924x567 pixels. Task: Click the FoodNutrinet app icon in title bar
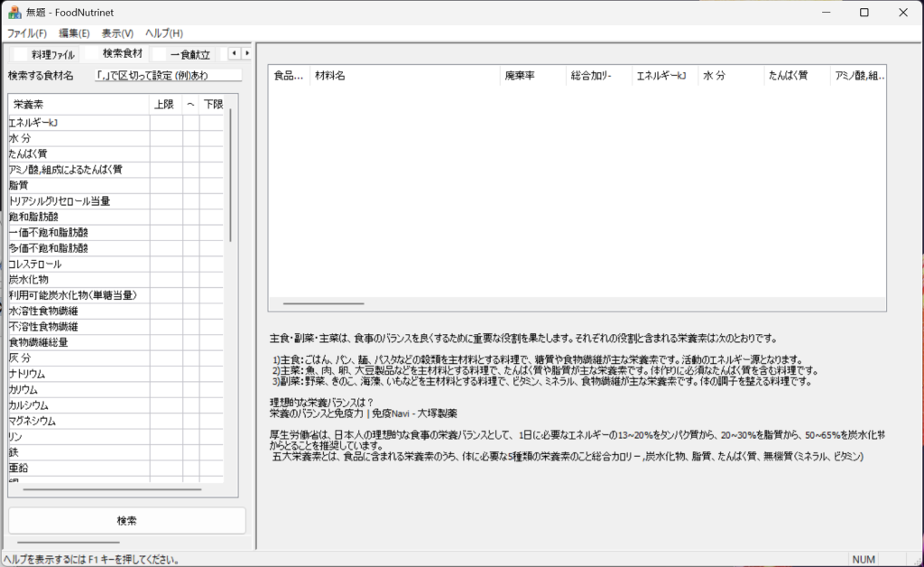[14, 13]
